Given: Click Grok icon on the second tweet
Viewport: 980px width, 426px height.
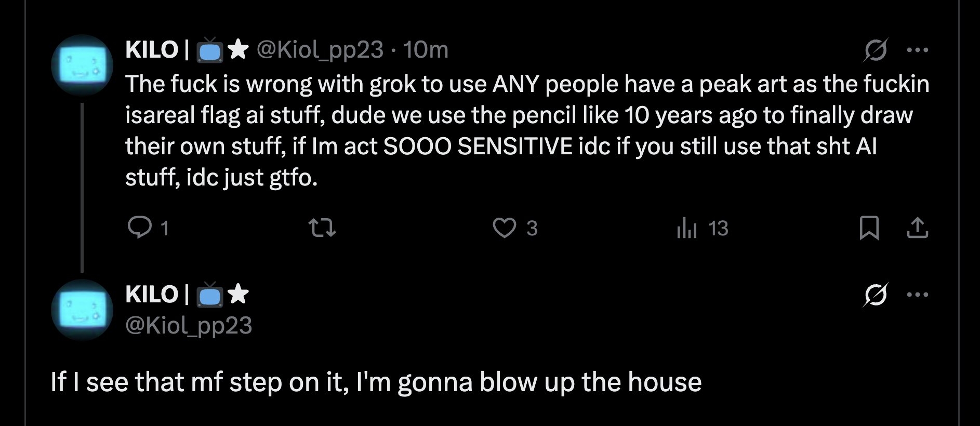Looking at the screenshot, I should (876, 295).
